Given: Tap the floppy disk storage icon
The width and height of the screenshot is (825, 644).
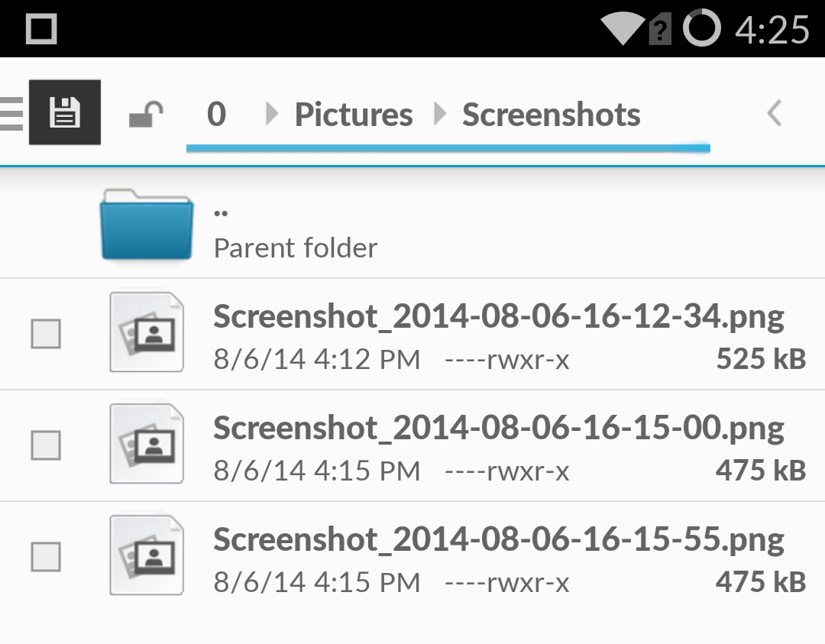Looking at the screenshot, I should coord(65,112).
